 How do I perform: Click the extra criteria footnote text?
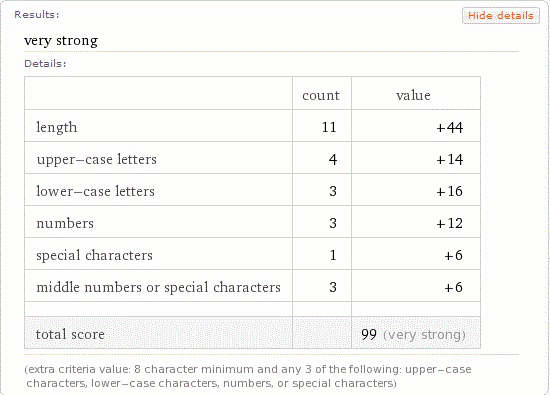[x=248, y=376]
